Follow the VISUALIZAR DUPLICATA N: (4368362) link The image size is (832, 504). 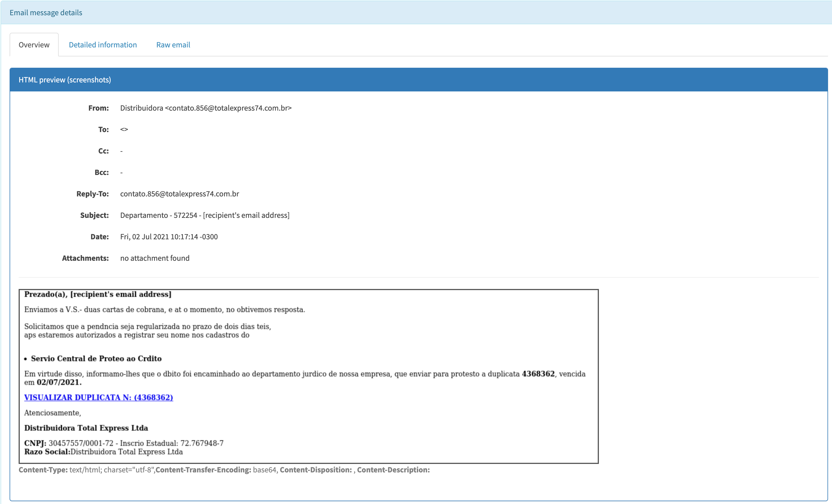click(x=98, y=397)
